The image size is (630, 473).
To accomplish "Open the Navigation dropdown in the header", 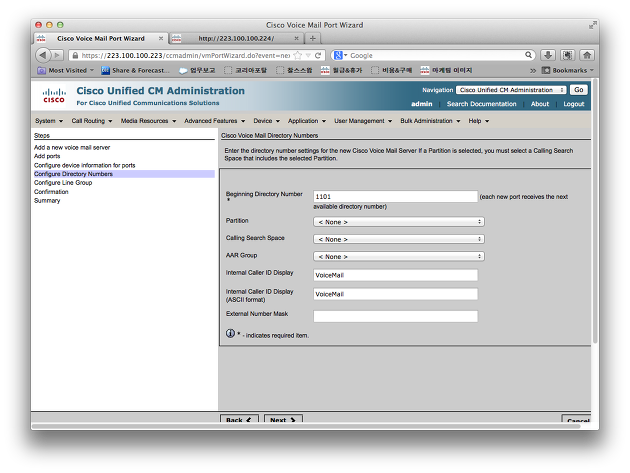I will click(x=511, y=90).
